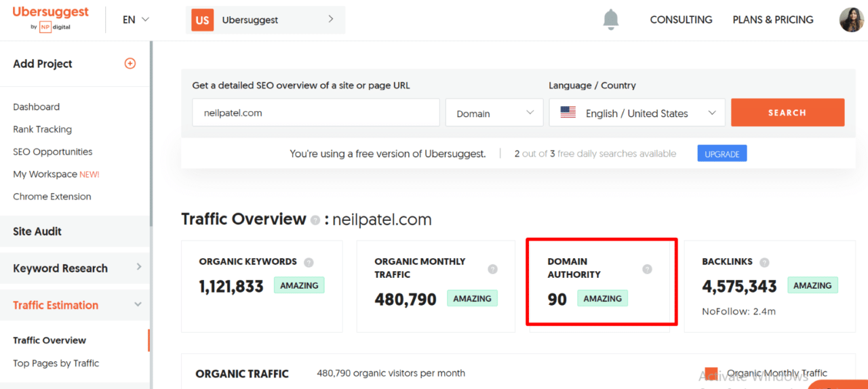Viewport: 868px width, 389px height.
Task: Click Amazing badge beside Organic Keywords
Action: pyautogui.click(x=299, y=285)
